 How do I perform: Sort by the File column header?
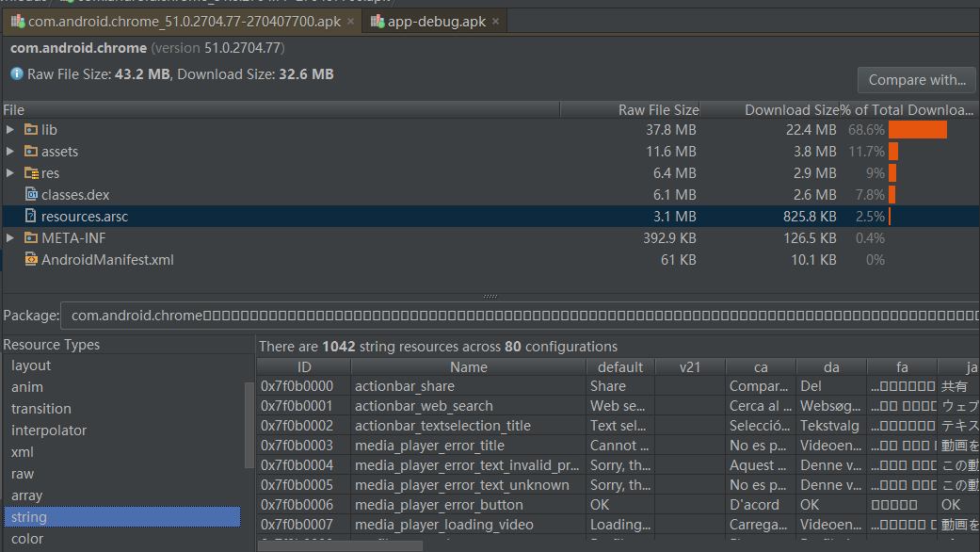[281, 110]
